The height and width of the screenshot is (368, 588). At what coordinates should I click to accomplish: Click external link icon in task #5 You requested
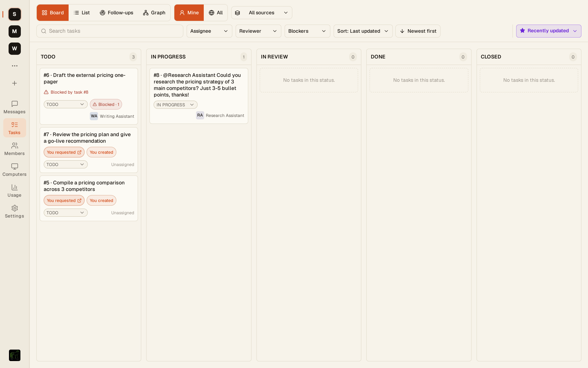point(79,201)
